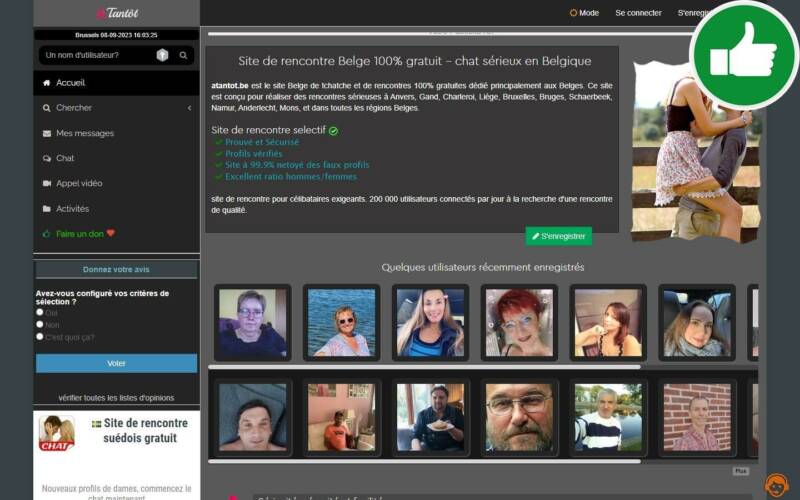Choose the "C'est quoi ça?" radio option
The image size is (800, 500).
click(40, 336)
